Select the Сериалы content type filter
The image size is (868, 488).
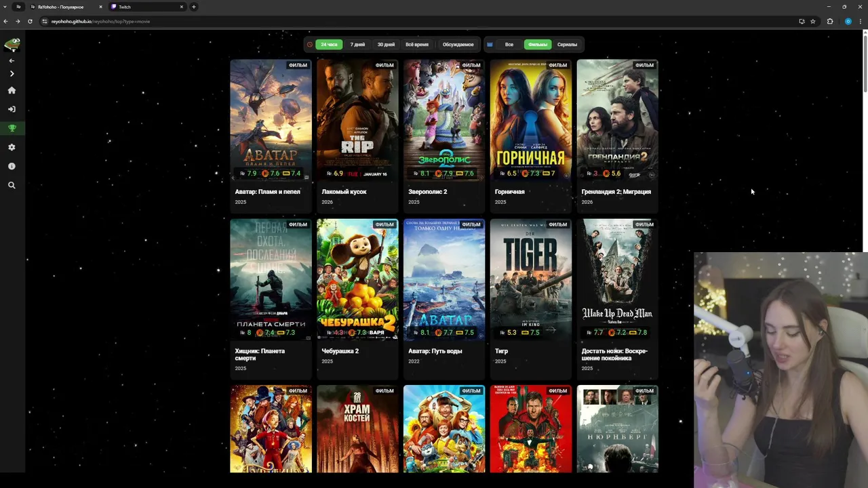pos(568,45)
